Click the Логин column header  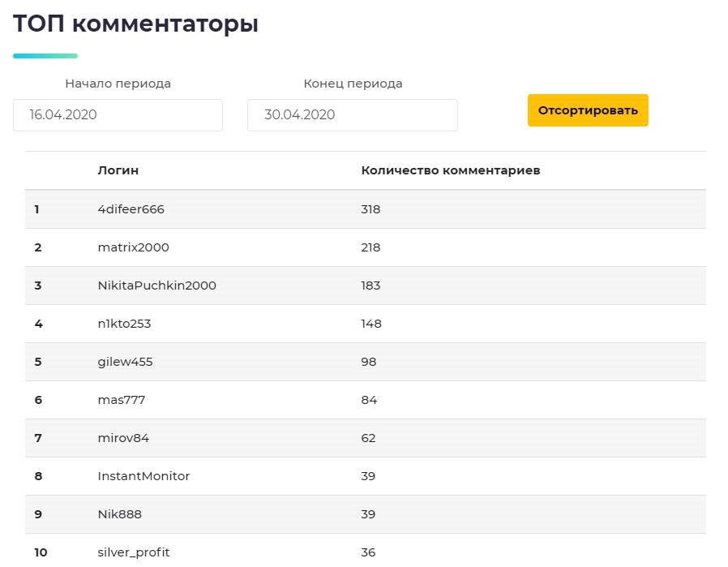pyautogui.click(x=118, y=170)
